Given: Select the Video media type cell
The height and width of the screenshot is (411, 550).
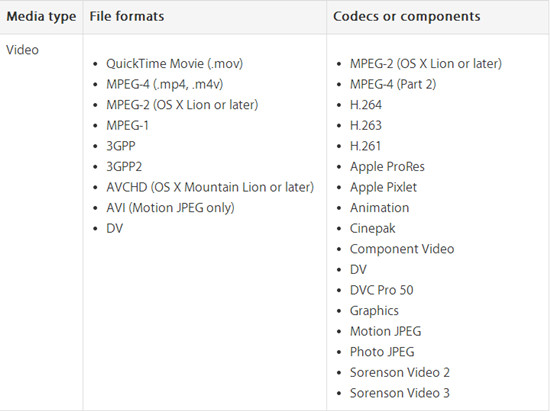Looking at the screenshot, I should 22,50.
